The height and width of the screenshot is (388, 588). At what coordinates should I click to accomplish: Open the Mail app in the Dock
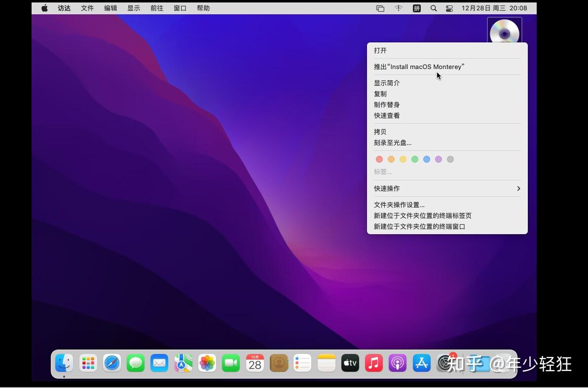click(159, 363)
